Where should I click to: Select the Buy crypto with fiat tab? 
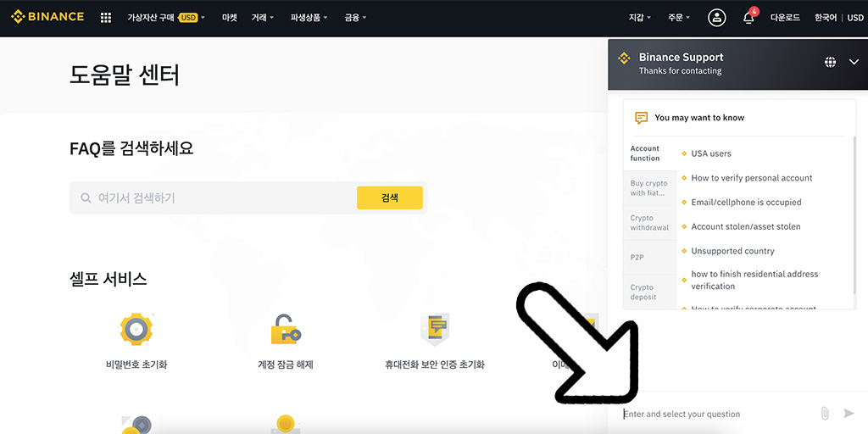[649, 188]
